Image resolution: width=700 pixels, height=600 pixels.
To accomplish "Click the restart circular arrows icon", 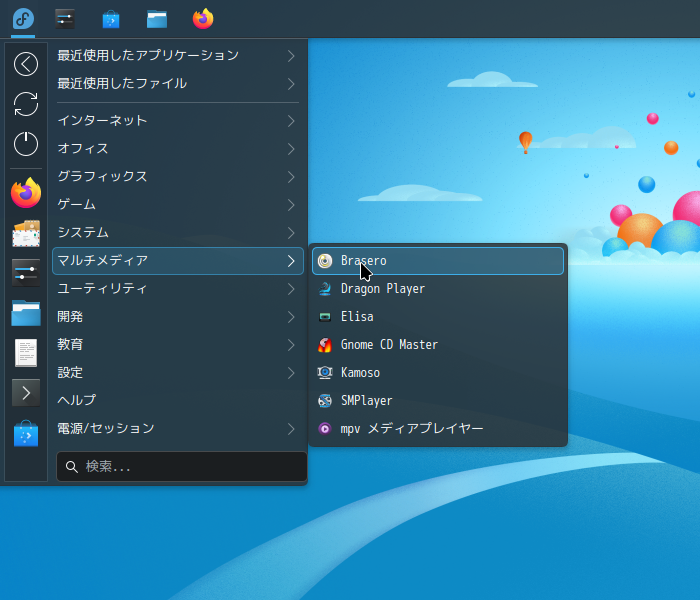I will [26, 104].
